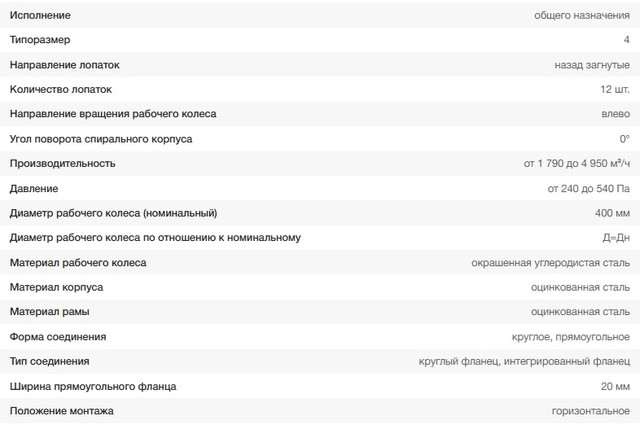
Task: Click the 'Направление лопаток' label
Action: (64, 65)
